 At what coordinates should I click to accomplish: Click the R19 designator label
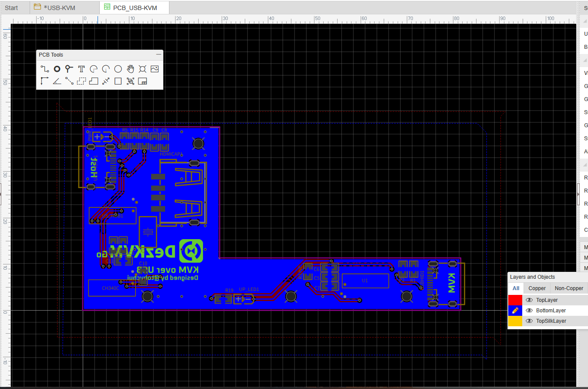[229, 290]
